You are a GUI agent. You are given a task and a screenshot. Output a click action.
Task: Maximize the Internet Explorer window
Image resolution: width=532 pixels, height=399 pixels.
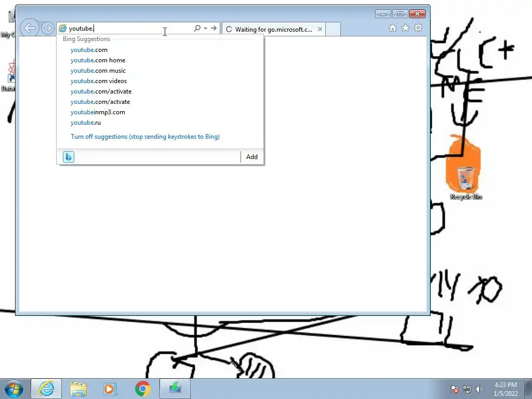(400, 14)
